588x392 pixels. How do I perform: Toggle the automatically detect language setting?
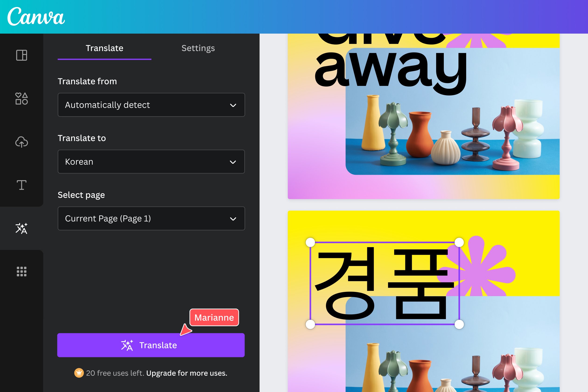(151, 105)
